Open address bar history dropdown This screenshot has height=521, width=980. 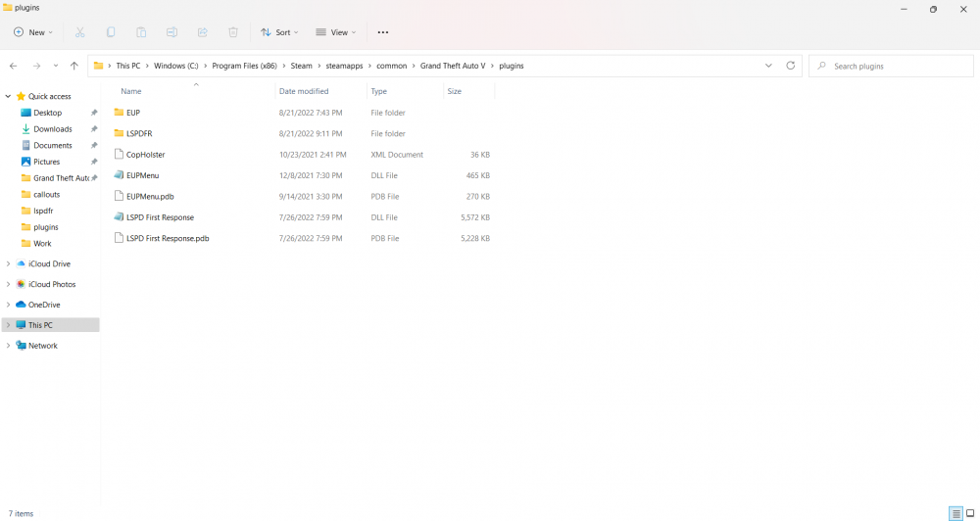768,66
